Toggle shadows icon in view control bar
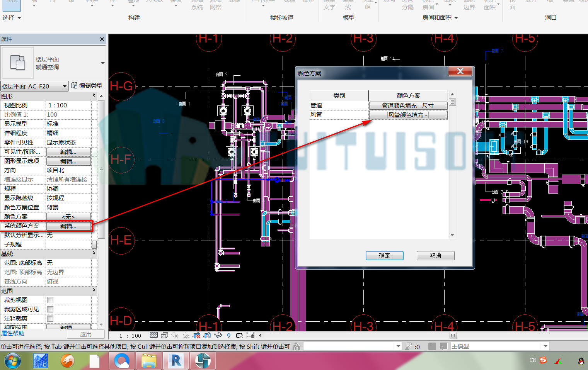588x370 pixels. (x=186, y=335)
